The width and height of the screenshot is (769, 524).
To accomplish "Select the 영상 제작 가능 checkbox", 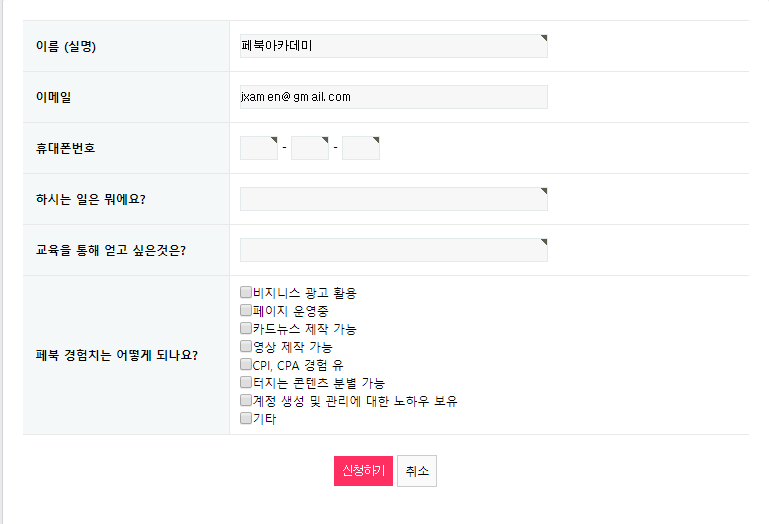I will click(246, 347).
